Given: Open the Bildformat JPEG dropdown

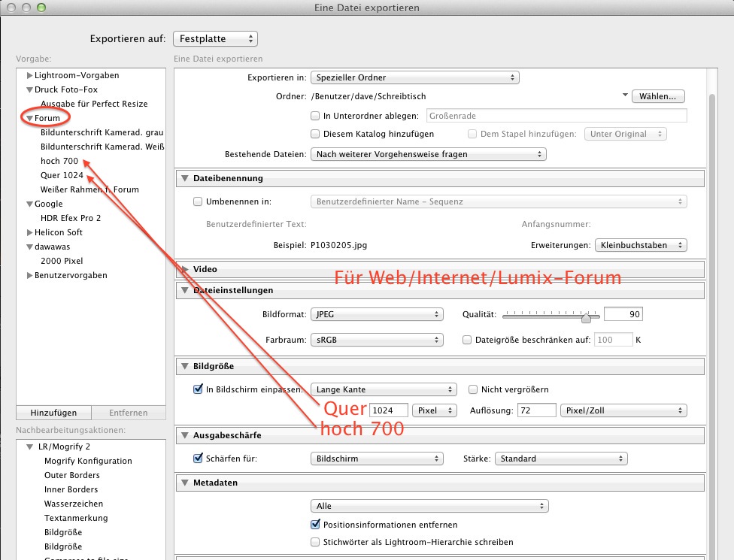Looking at the screenshot, I should coord(376,315).
